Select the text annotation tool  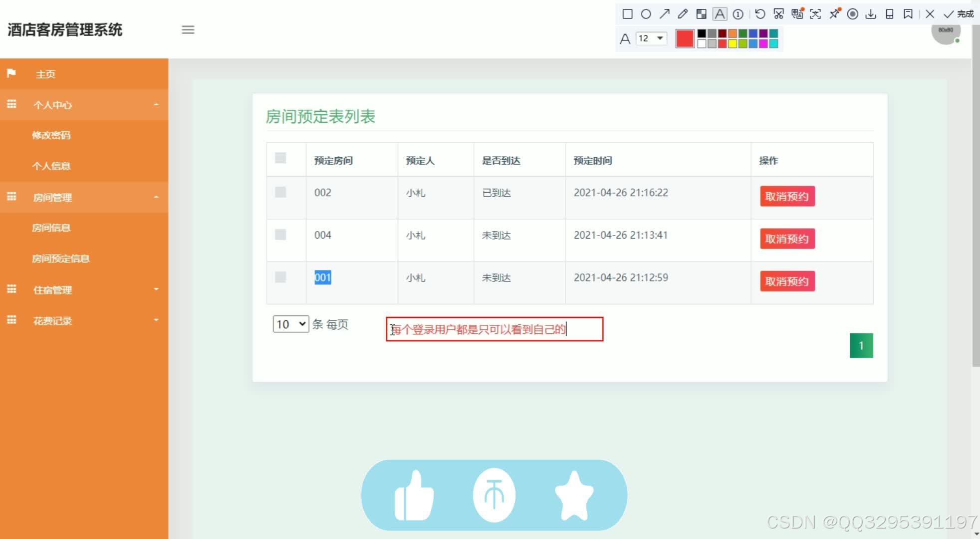pyautogui.click(x=720, y=14)
